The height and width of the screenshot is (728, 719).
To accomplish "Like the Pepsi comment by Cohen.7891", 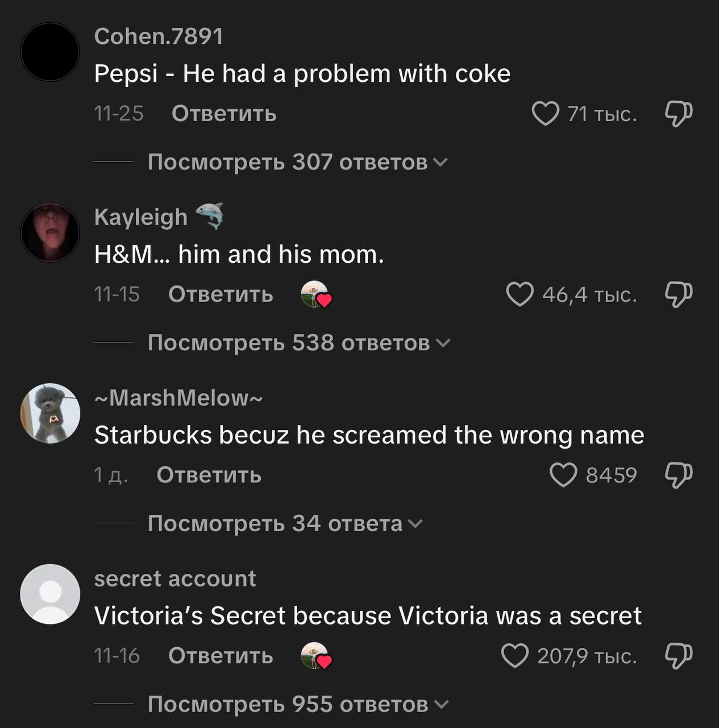I will (545, 114).
